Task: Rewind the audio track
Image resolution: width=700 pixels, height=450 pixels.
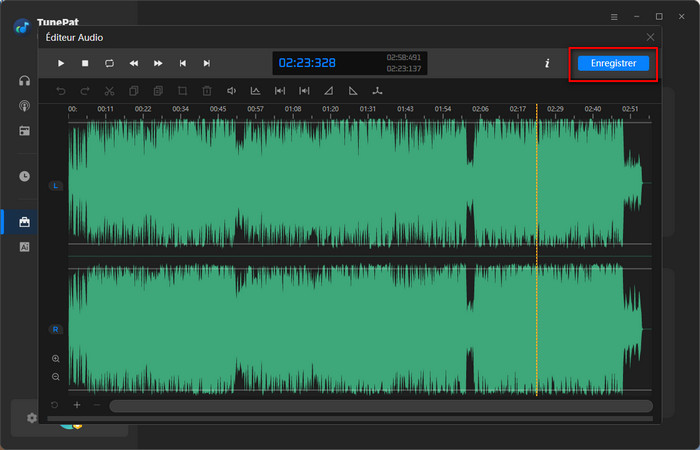Action: (x=134, y=63)
